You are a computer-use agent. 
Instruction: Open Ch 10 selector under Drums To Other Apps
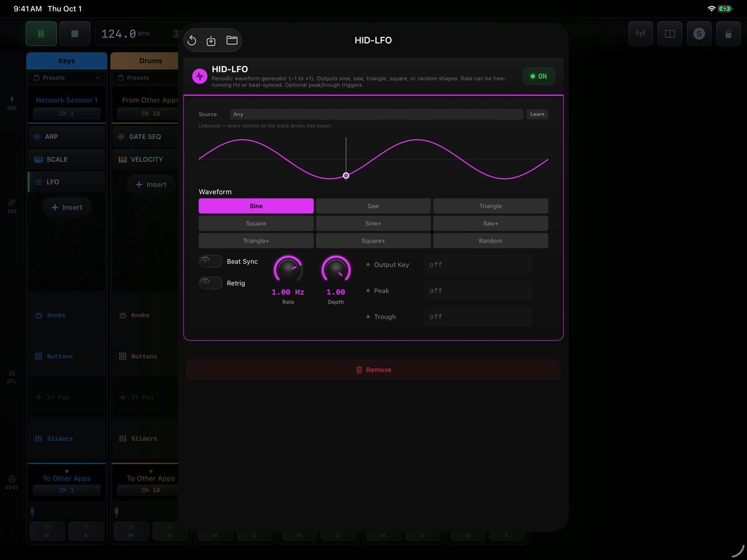(147, 490)
